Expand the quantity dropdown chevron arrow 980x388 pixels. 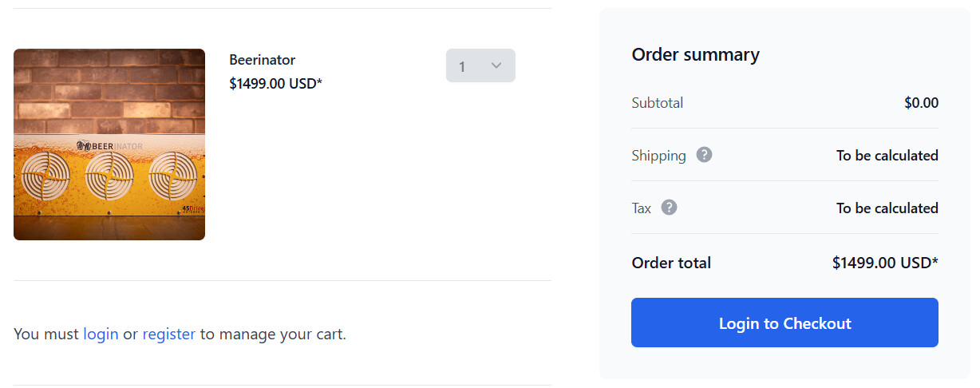496,65
